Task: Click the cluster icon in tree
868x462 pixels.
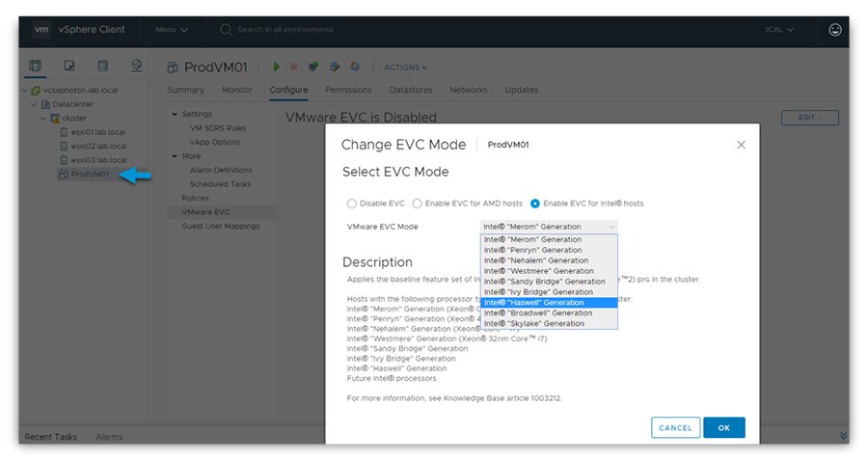Action: pyautogui.click(x=55, y=119)
